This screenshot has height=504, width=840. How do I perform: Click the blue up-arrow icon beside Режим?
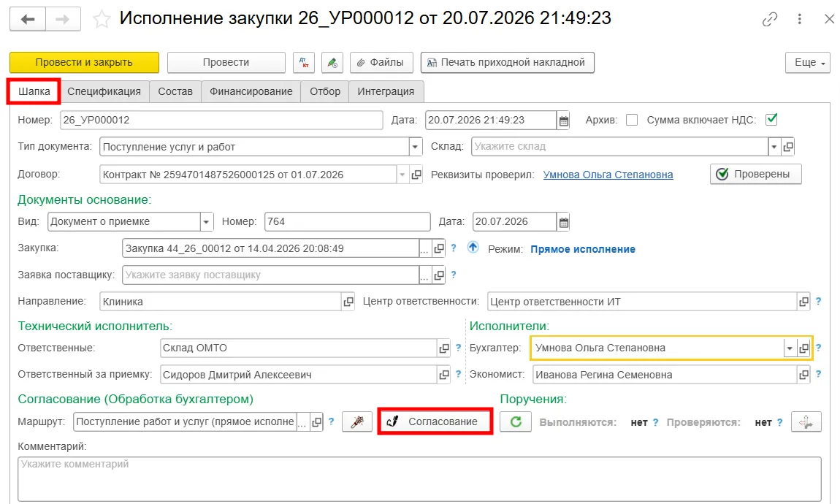point(473,248)
